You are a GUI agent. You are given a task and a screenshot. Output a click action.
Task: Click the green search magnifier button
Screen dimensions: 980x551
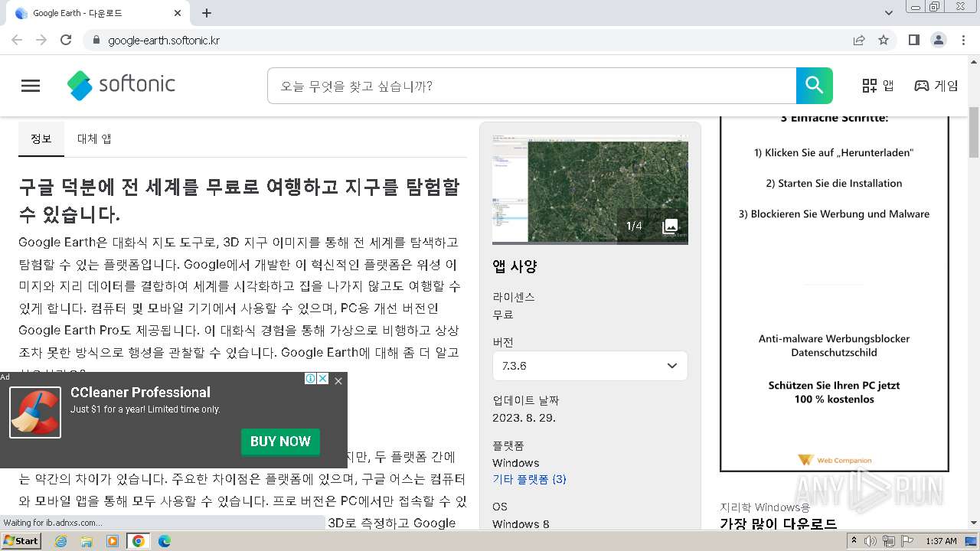[x=814, y=86]
